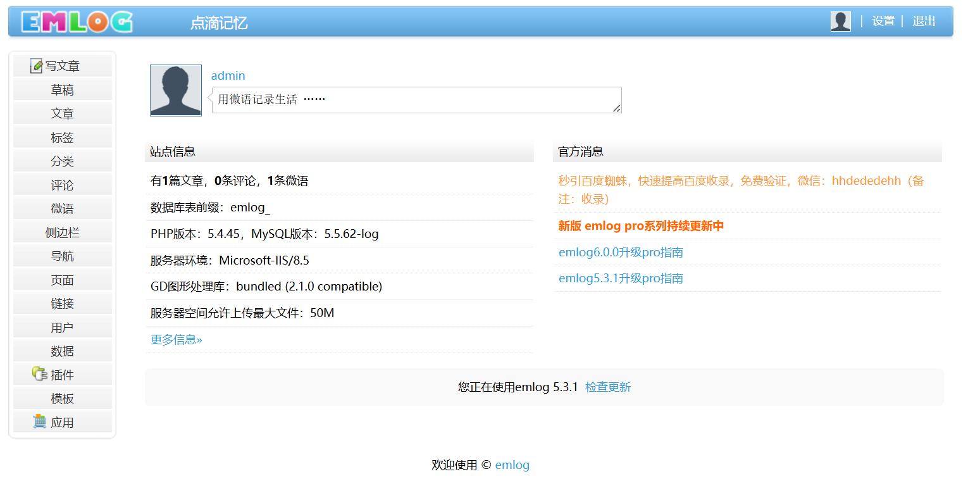980x481 pixels.
Task: Click the 您正在使用emlog 5.3.1 text
Action: [x=518, y=387]
